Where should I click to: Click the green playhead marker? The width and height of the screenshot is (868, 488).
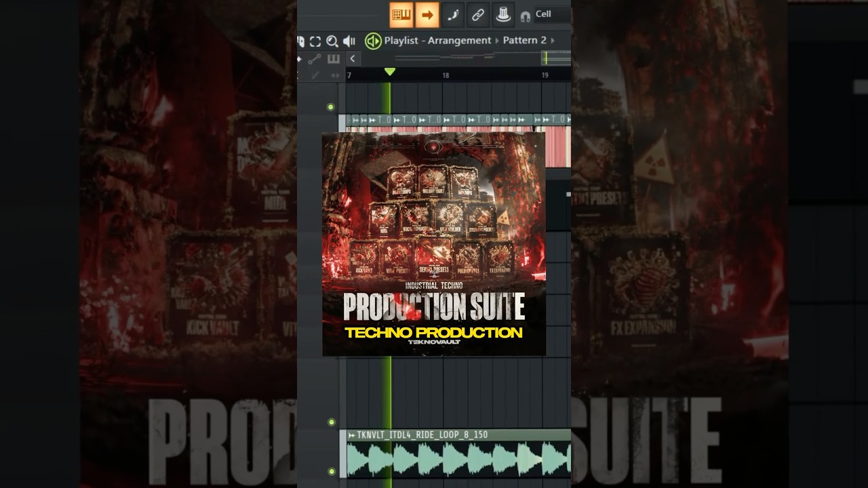(389, 71)
